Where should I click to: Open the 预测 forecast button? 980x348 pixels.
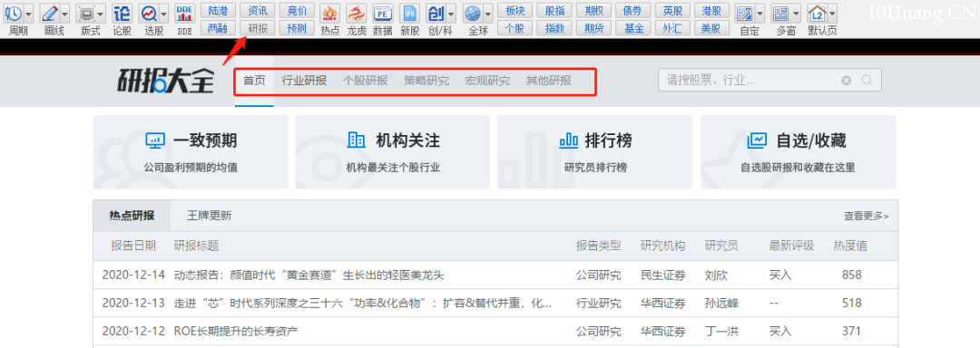pos(297,28)
